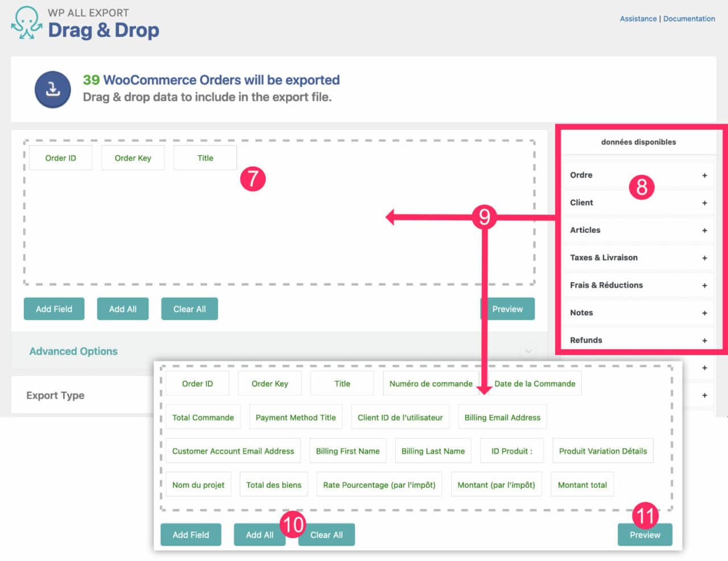Image resolution: width=728 pixels, height=561 pixels.
Task: Expand Taxes & Livraison with its plus icon
Action: point(704,258)
